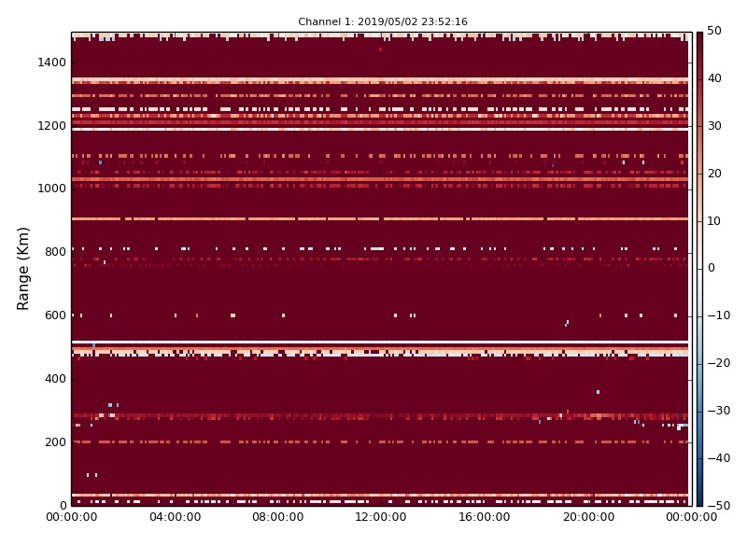The image size is (747, 560).
Task: Click the 16:00:00 time tick label
Action: [484, 517]
